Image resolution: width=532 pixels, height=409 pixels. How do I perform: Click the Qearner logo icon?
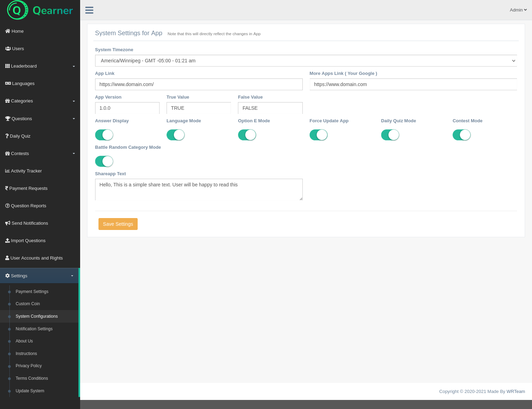tap(17, 10)
